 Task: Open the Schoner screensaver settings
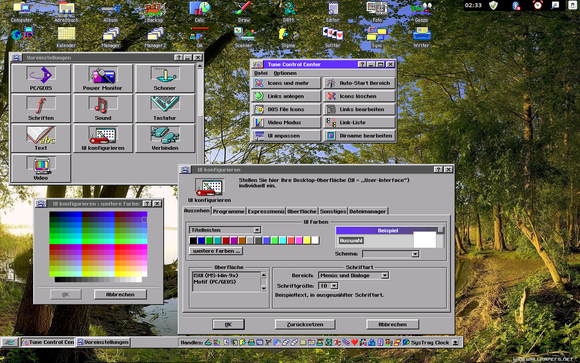[x=165, y=78]
